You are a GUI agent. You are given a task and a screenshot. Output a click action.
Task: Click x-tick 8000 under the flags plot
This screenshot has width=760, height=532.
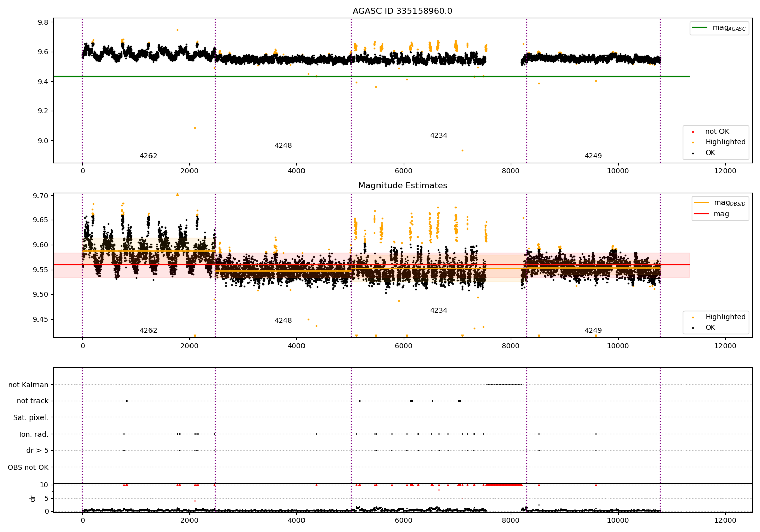click(511, 521)
